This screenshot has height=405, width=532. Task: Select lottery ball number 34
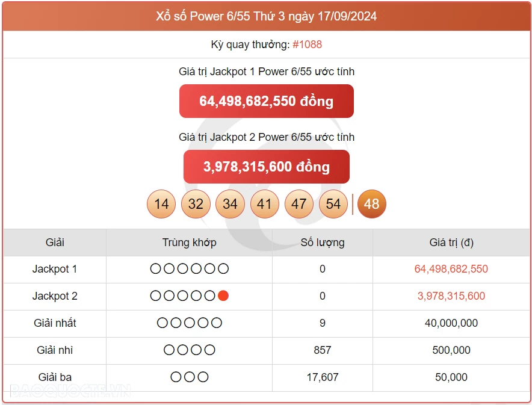point(230,204)
